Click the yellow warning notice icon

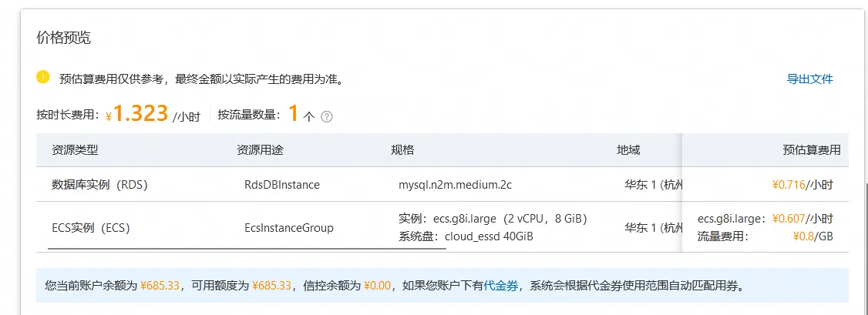click(43, 77)
